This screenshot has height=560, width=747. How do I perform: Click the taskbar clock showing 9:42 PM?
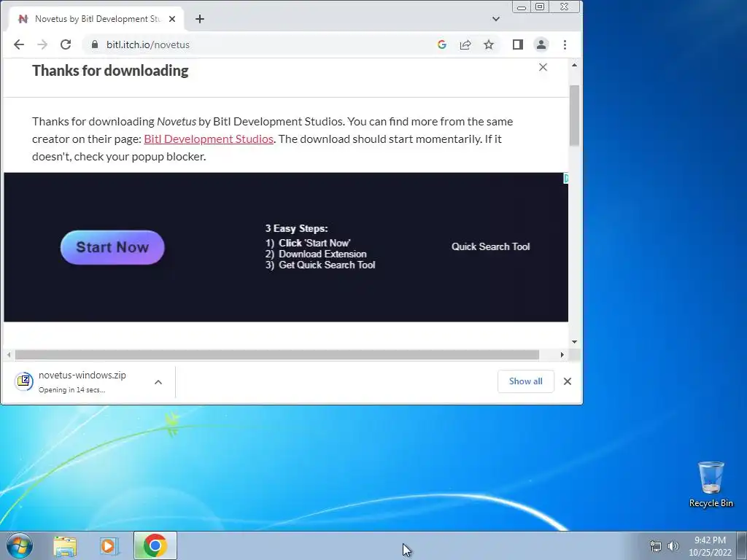[710, 546]
